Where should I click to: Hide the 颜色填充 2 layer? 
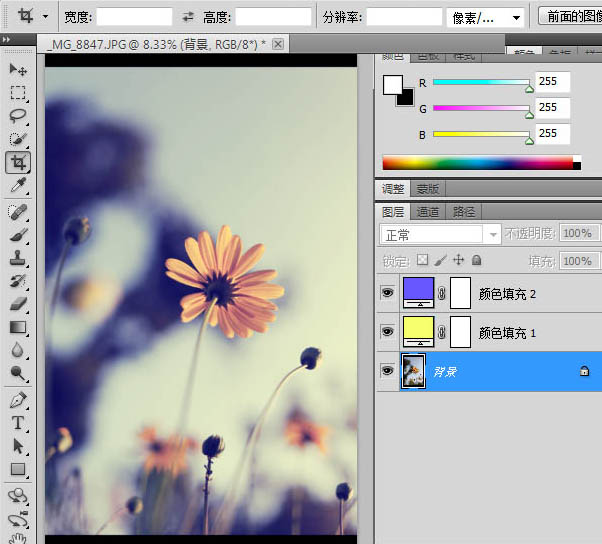click(387, 294)
